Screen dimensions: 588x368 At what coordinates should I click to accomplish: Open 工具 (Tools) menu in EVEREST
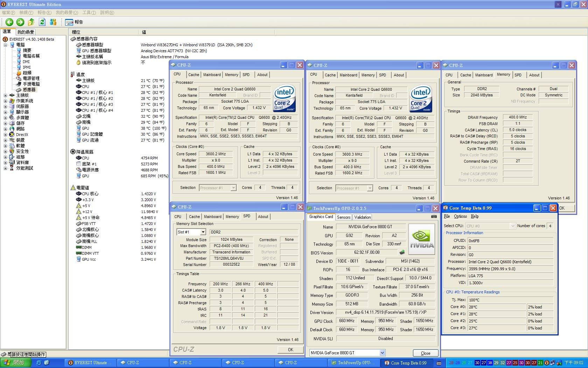coord(89,13)
